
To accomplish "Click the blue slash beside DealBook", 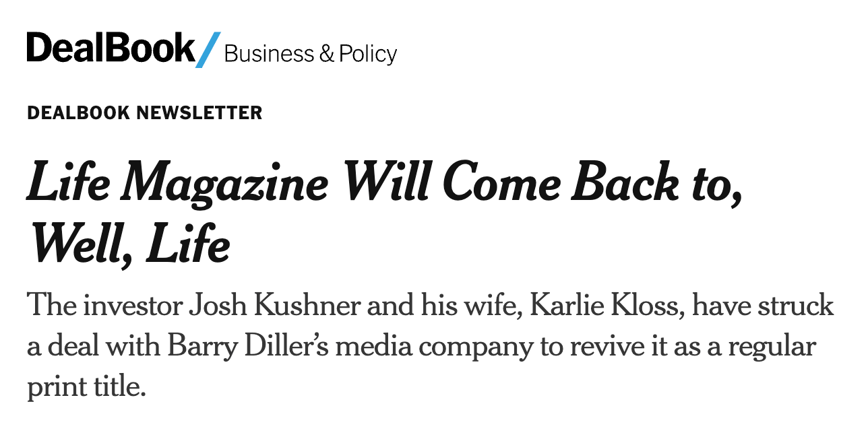I will (208, 49).
